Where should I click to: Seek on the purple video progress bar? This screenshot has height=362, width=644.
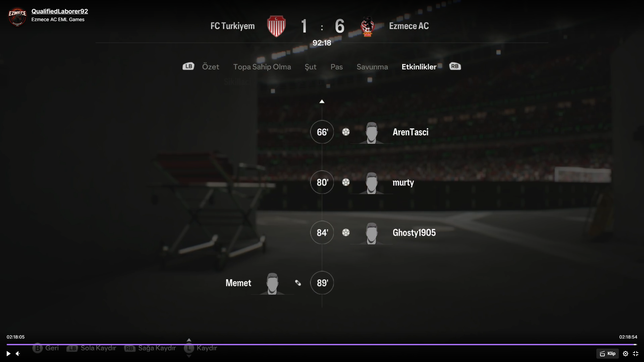[322, 344]
